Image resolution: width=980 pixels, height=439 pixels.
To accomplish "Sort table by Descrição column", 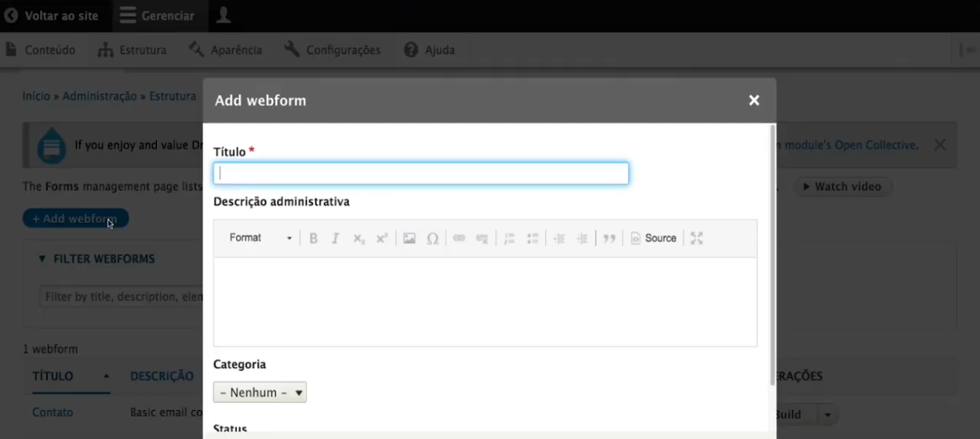I will 162,376.
